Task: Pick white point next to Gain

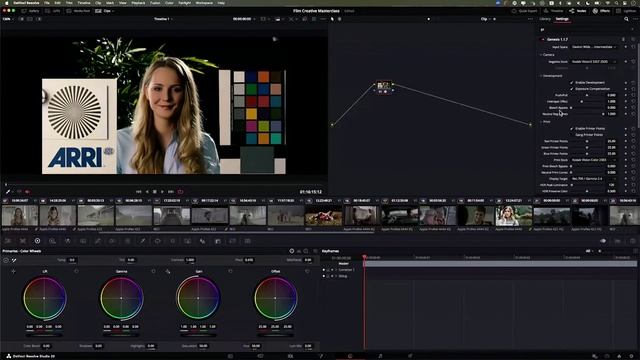Action: [168, 271]
